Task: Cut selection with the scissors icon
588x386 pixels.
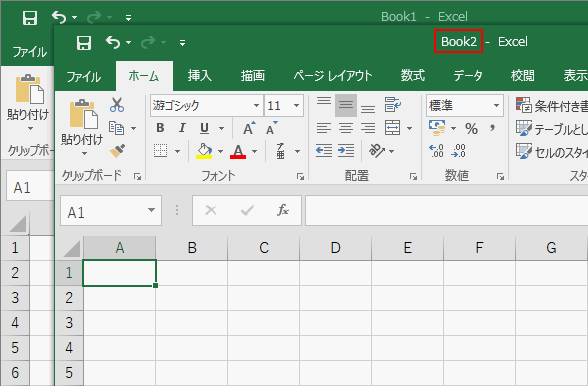Action: click(x=117, y=105)
